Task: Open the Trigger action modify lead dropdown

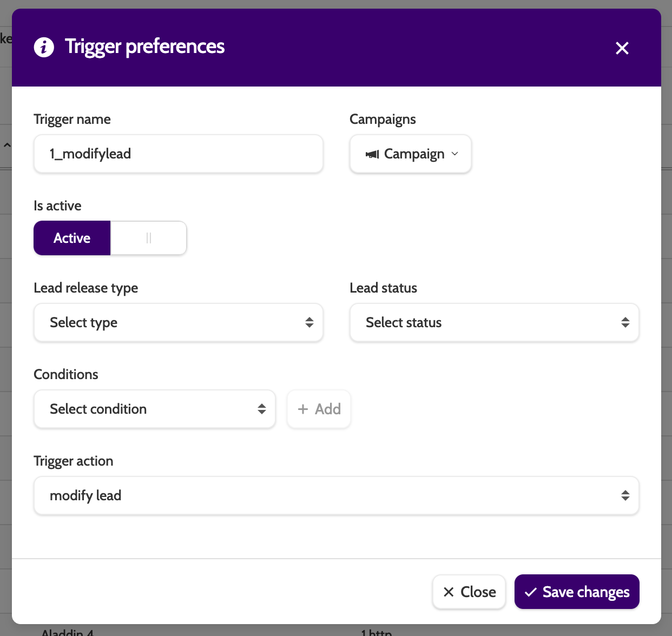Action: pyautogui.click(x=336, y=495)
